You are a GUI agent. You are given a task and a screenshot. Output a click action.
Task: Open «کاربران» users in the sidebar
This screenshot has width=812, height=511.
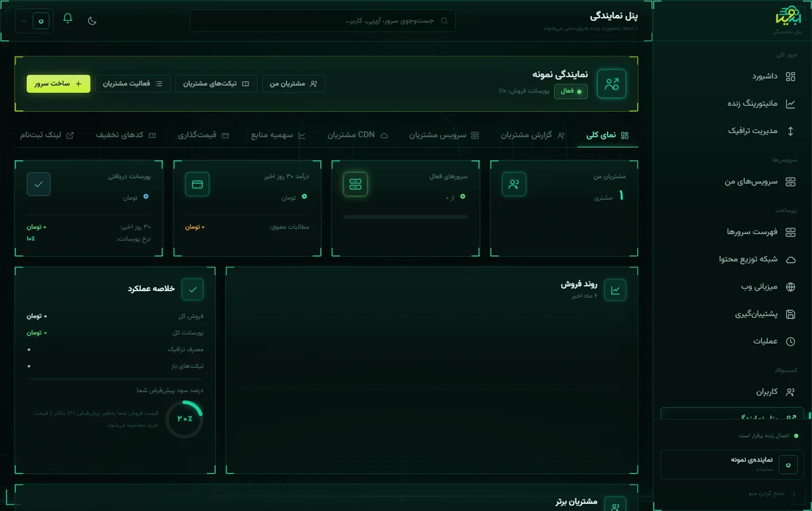click(x=732, y=392)
